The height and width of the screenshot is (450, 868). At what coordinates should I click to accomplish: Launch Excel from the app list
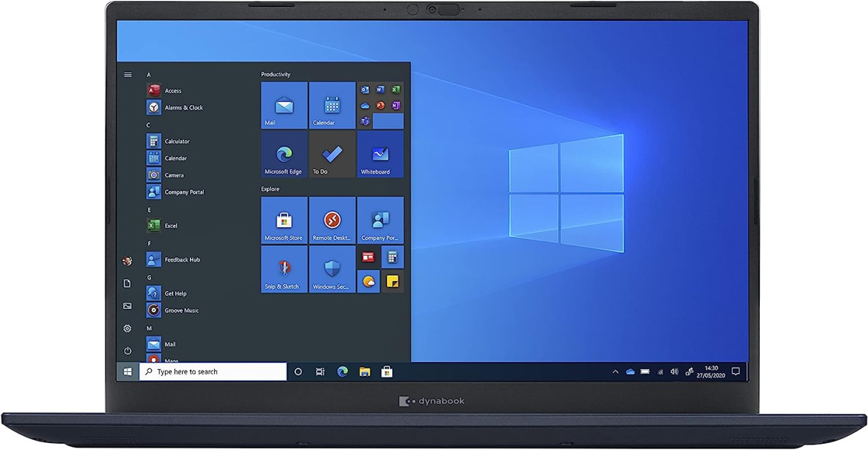pos(162,226)
